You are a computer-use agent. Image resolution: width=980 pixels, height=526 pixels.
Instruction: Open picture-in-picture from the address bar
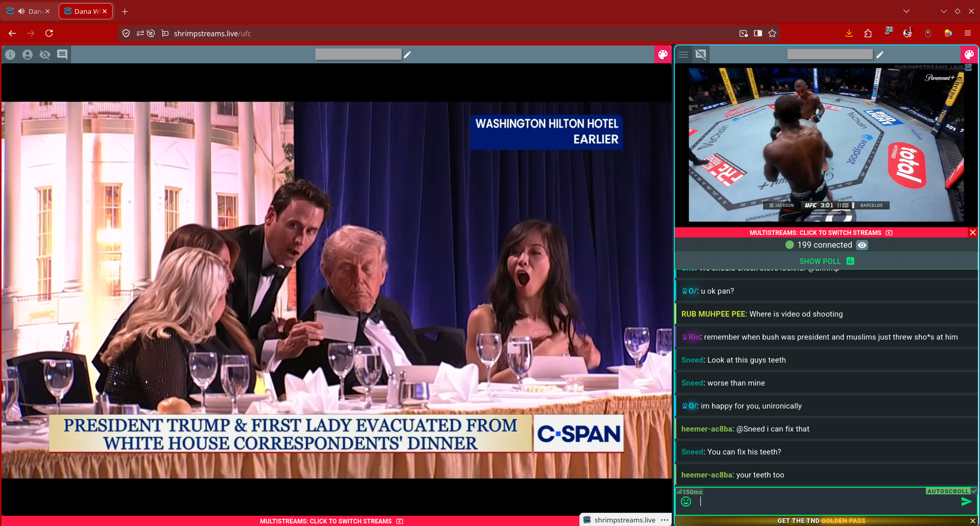[744, 33]
